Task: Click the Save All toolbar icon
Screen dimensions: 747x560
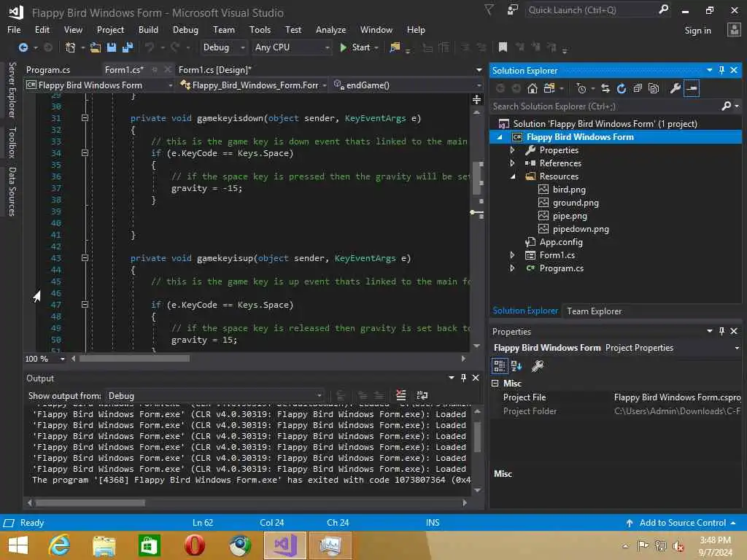Action: click(x=128, y=47)
